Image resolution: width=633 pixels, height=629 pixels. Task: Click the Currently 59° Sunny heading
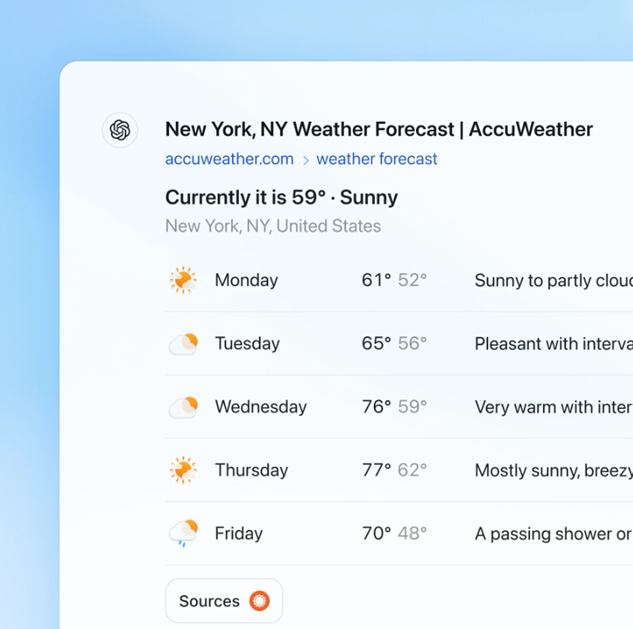coord(281,197)
